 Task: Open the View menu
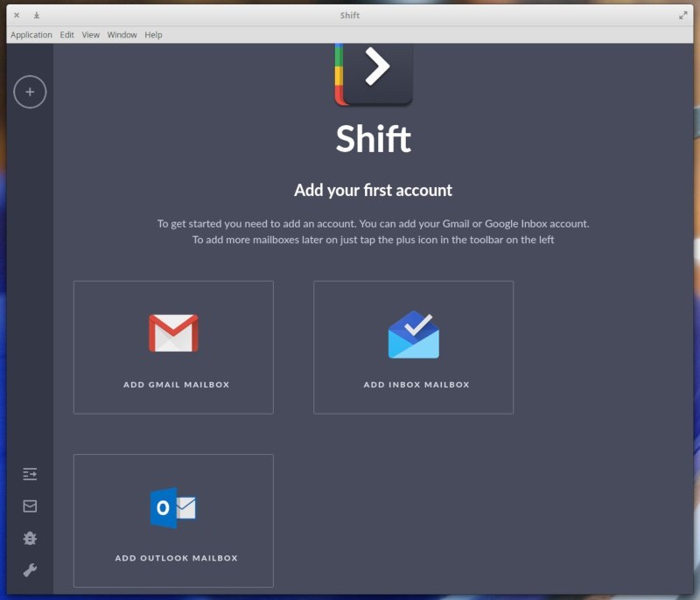tap(91, 35)
